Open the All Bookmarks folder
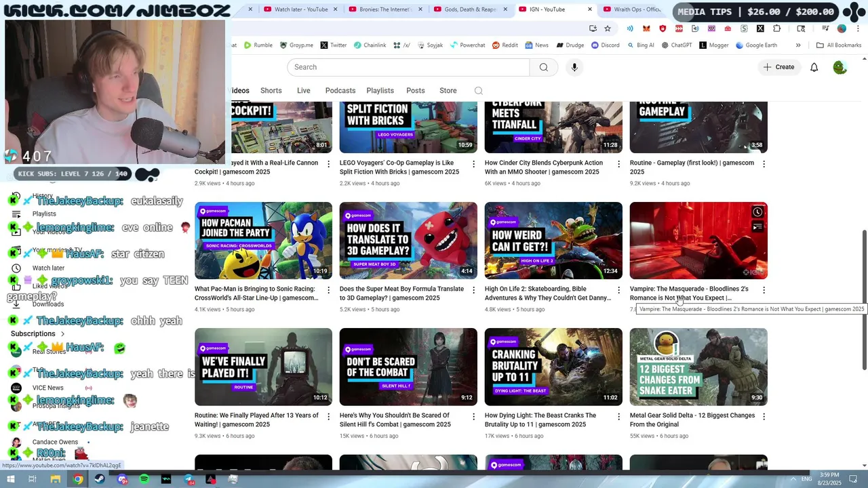Image resolution: width=868 pixels, height=488 pixels. 839,45
